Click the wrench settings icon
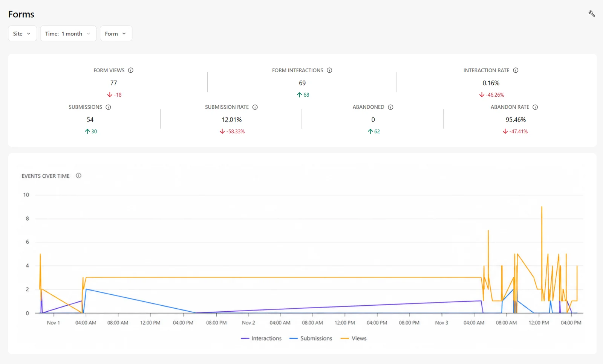This screenshot has width=603, height=364. (x=592, y=14)
